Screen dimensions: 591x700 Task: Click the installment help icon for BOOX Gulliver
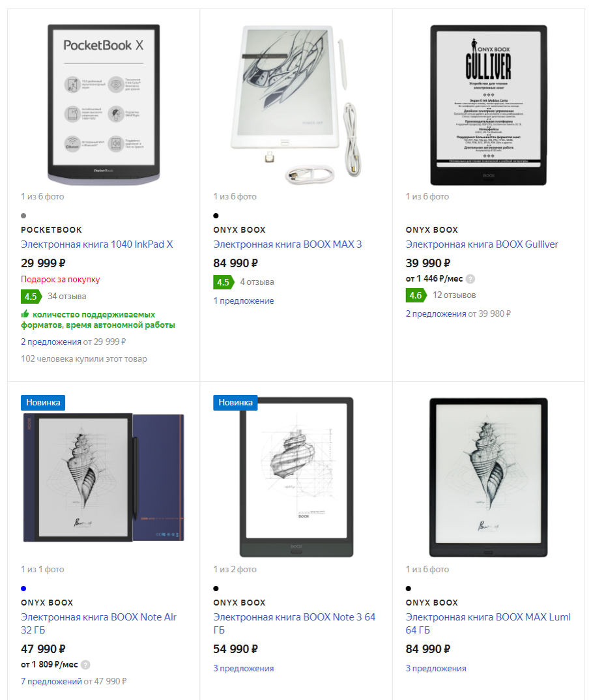tap(470, 279)
